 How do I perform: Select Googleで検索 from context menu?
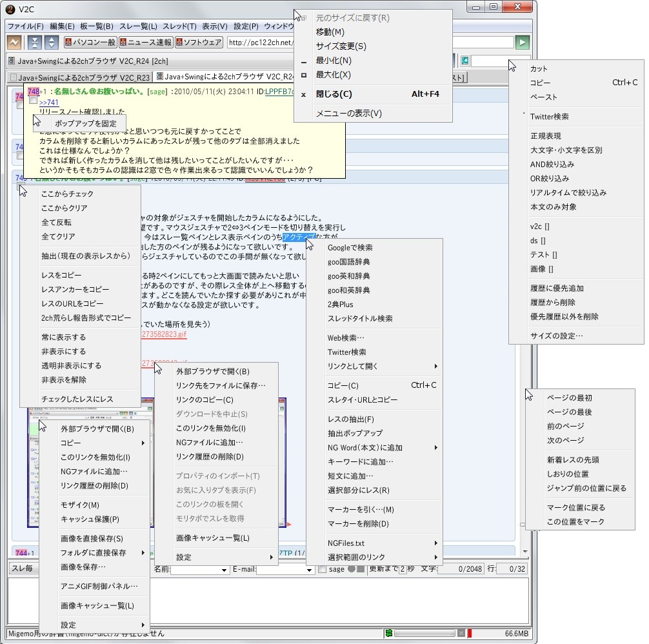click(x=350, y=248)
